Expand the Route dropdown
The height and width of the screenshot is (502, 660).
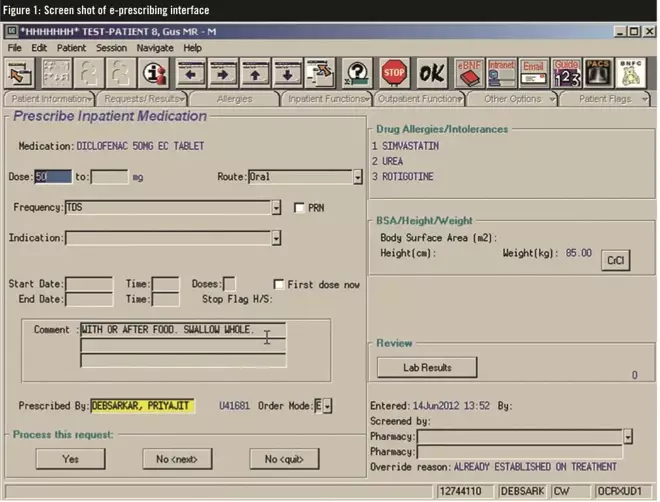[358, 177]
